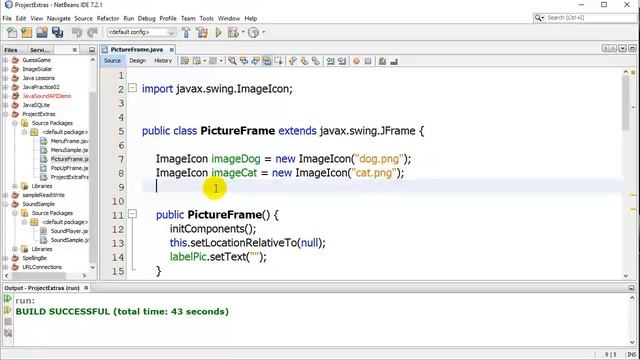Click the Redo arrow icon
The image size is (640, 360).
pyautogui.click(x=93, y=32)
